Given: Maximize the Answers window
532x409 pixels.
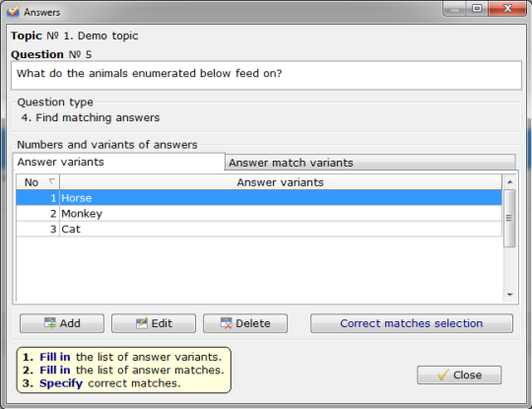Looking at the screenshot, I should (477, 9).
